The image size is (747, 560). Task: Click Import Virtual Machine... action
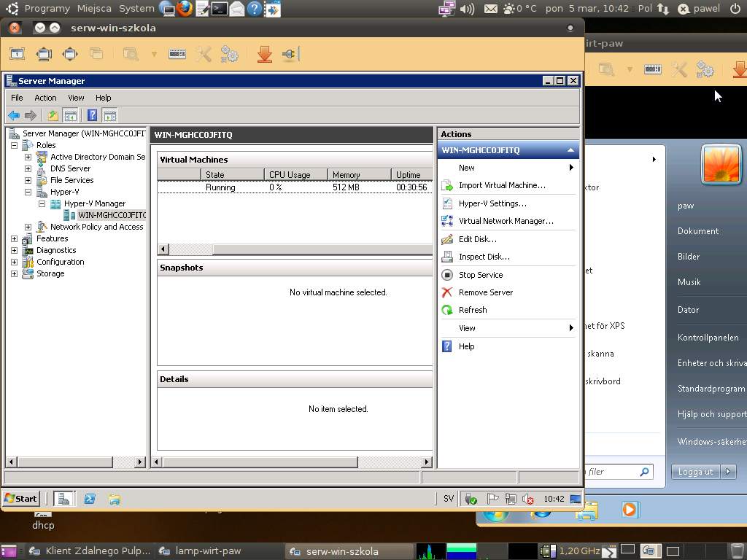501,185
